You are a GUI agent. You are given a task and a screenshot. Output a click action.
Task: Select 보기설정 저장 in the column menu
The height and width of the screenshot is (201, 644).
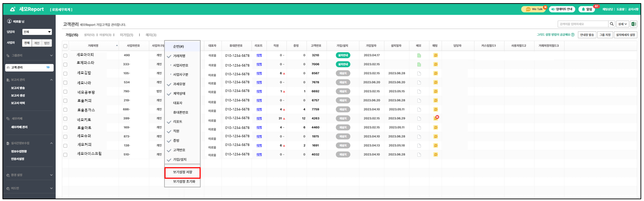(183, 172)
